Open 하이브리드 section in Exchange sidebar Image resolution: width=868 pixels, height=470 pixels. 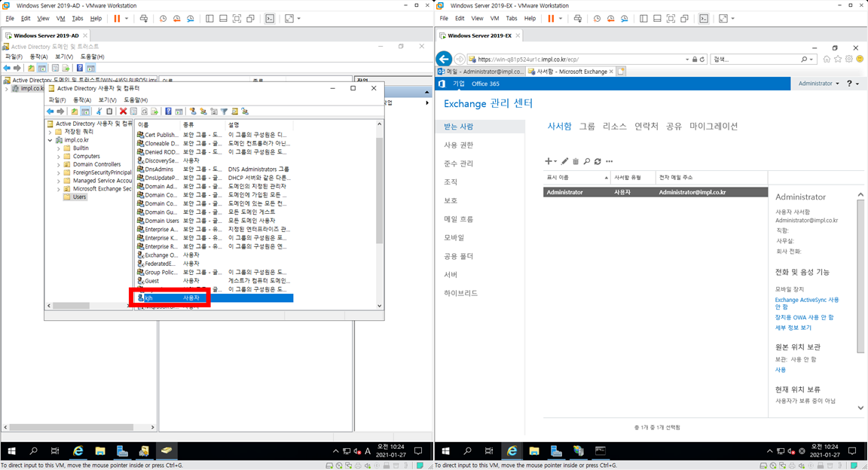point(460,293)
